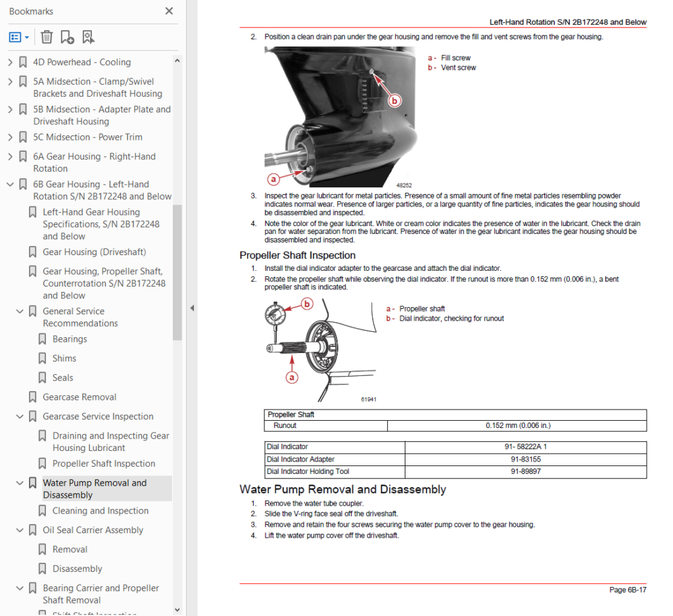
Task: Close the Bookmarks panel
Action: tap(169, 11)
